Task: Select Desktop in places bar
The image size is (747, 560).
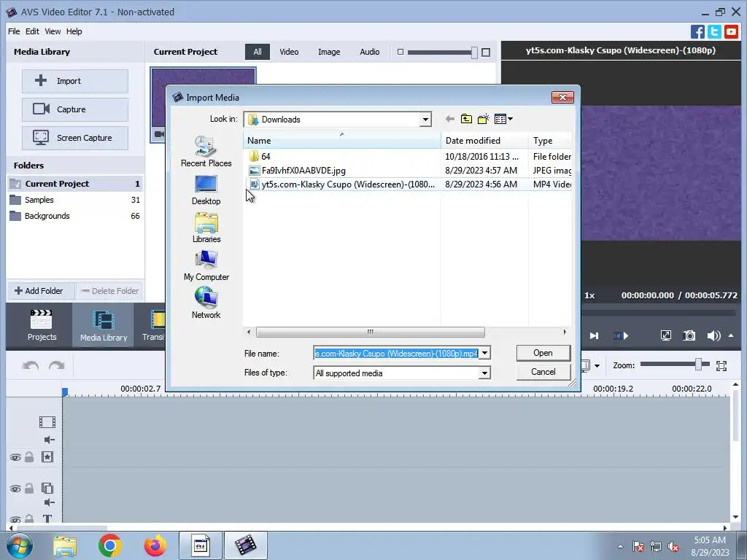Action: (206, 190)
